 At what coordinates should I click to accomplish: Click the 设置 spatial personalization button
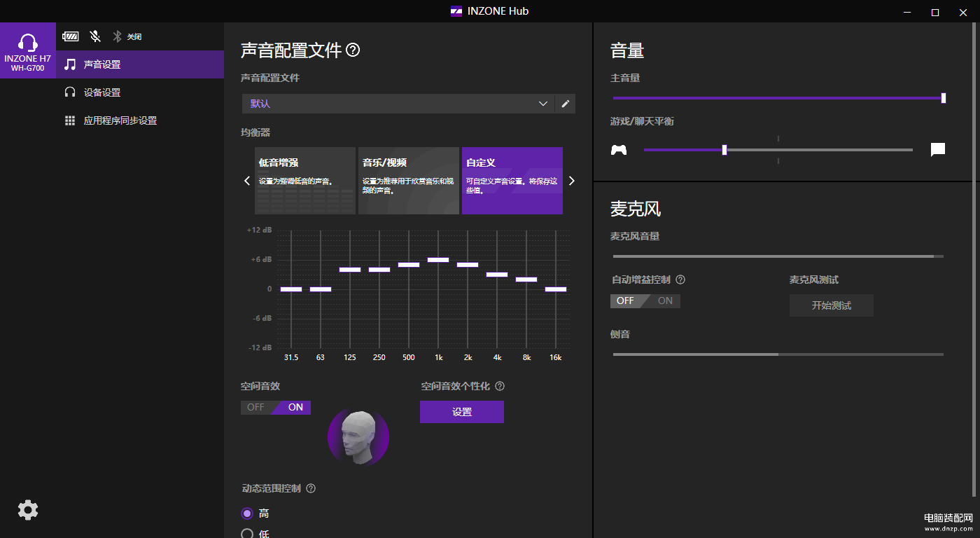tap(462, 412)
